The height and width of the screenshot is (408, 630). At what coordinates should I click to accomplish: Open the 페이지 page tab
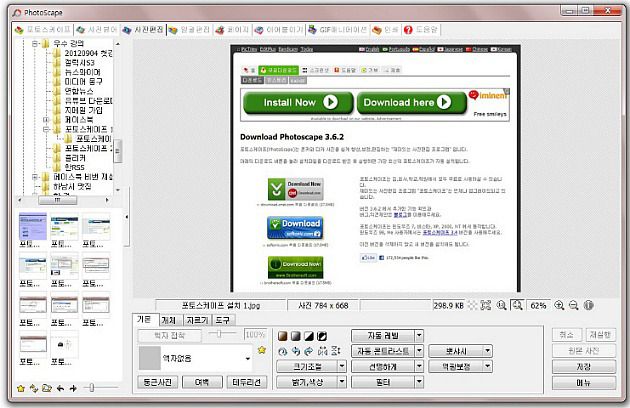click(233, 30)
